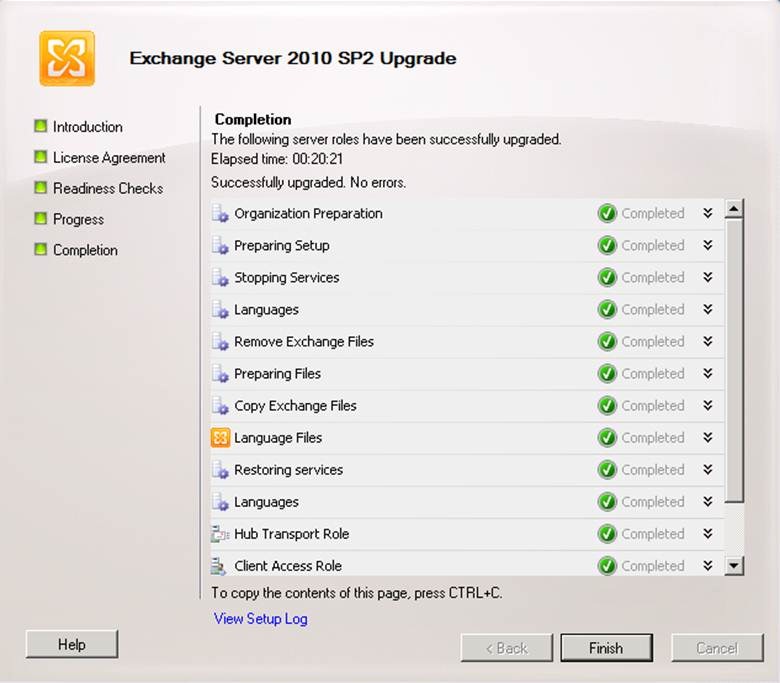
Task: Click the Restoring services task icon
Action: pyautogui.click(x=220, y=470)
